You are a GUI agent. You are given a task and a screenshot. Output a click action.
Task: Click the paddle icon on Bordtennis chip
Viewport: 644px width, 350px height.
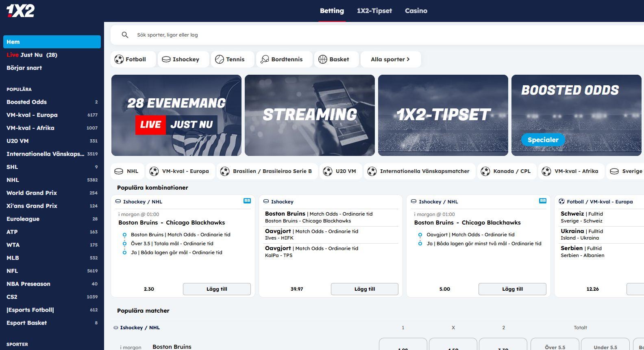tap(265, 59)
